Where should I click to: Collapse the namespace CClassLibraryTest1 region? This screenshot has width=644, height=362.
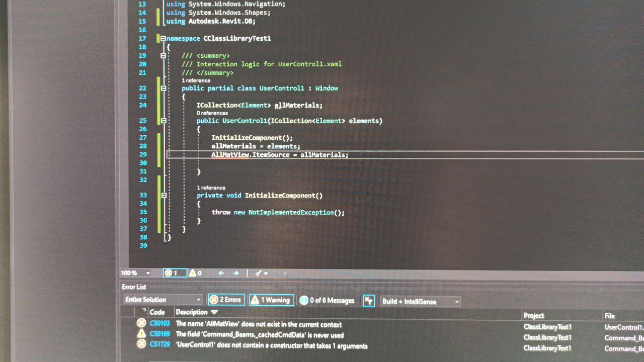point(163,38)
